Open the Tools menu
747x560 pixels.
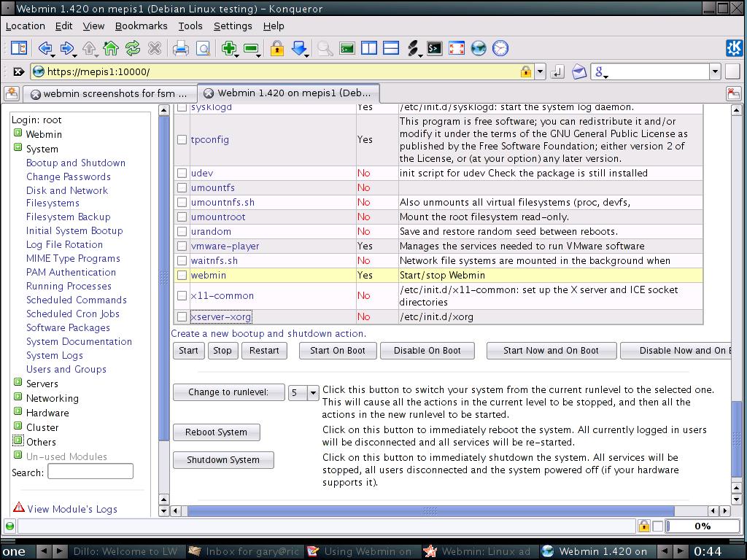(x=190, y=26)
